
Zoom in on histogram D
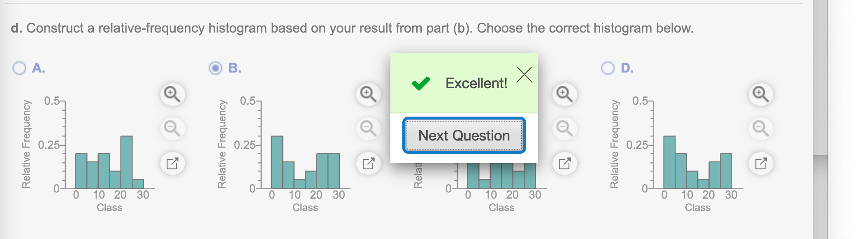pyautogui.click(x=761, y=94)
